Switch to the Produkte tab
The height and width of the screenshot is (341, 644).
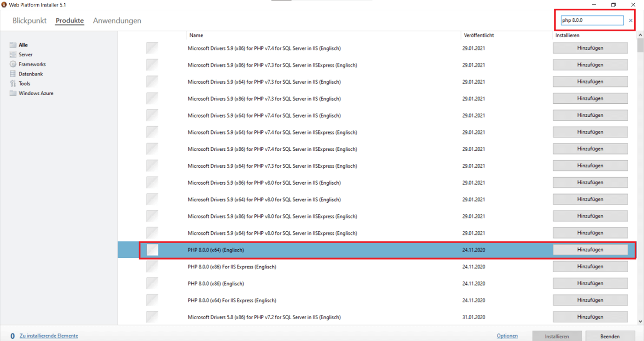(70, 20)
